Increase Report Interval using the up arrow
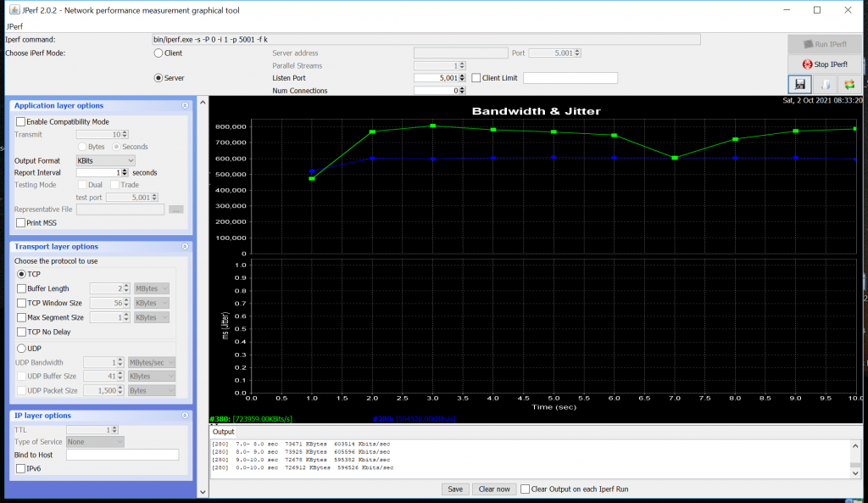The image size is (868, 503). 125,170
